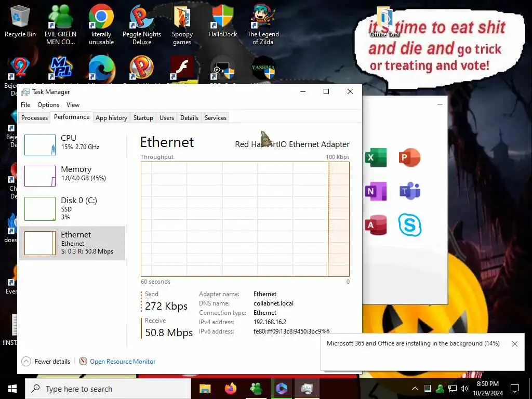The width and height of the screenshot is (532, 399).
Task: Dismiss the Office installing notification
Action: pos(515,344)
